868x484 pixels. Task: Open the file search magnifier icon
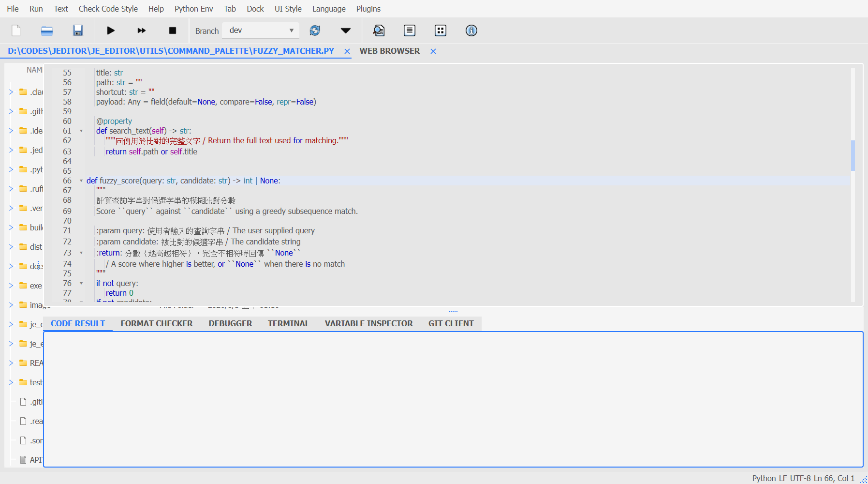click(x=379, y=30)
